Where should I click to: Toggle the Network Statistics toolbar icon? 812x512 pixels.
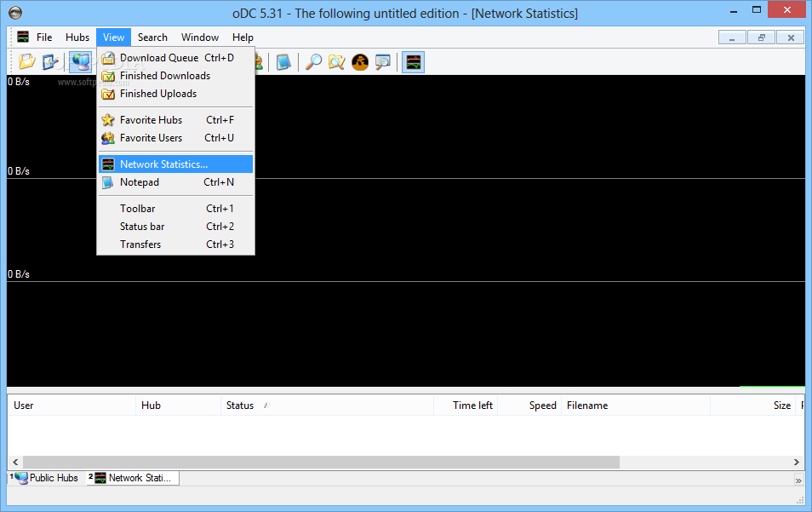coord(414,62)
